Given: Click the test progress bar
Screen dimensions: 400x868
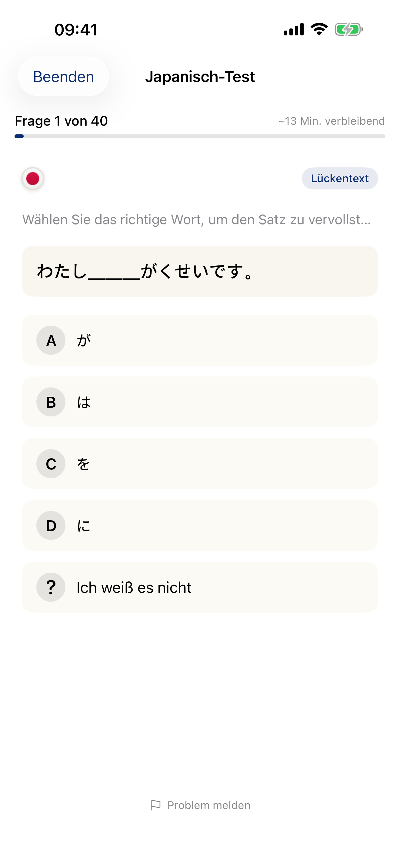Looking at the screenshot, I should (x=200, y=136).
